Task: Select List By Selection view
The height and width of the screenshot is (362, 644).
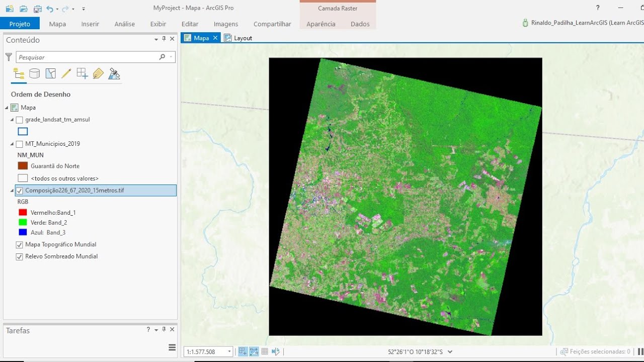Action: [x=50, y=74]
